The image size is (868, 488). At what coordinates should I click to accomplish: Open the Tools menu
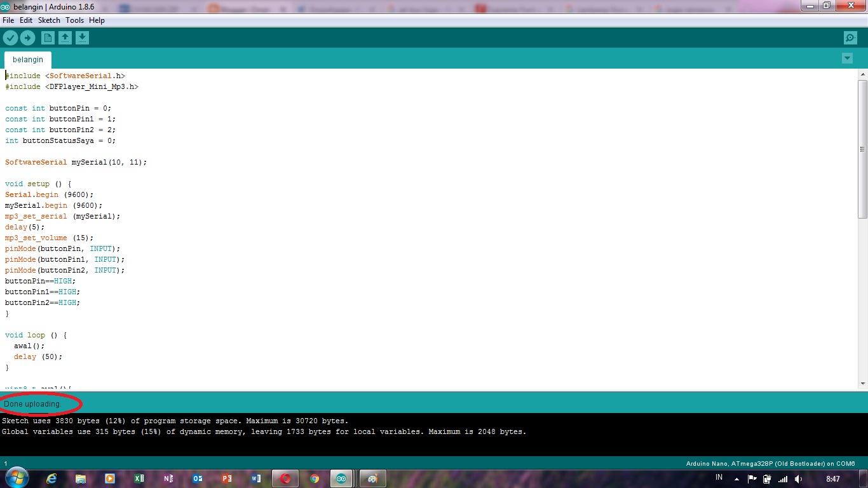(x=74, y=20)
